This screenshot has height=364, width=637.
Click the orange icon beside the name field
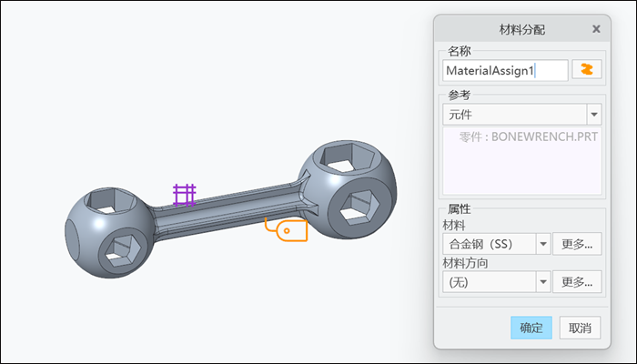pyautogui.click(x=587, y=70)
